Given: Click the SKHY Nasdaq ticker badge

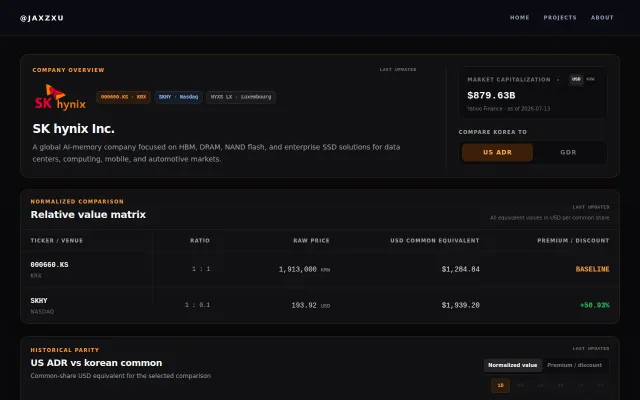Looking at the screenshot, I should pos(178,97).
